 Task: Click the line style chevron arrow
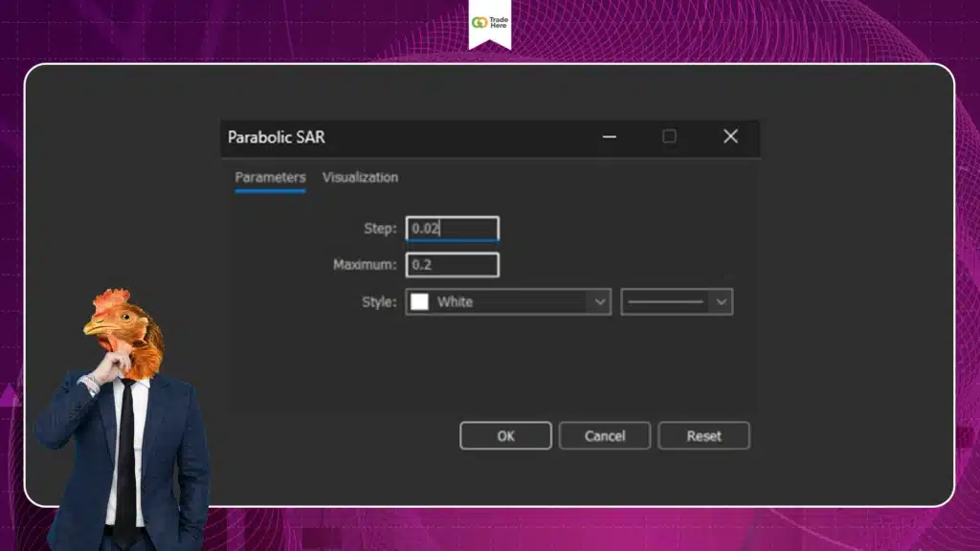pyautogui.click(x=723, y=301)
